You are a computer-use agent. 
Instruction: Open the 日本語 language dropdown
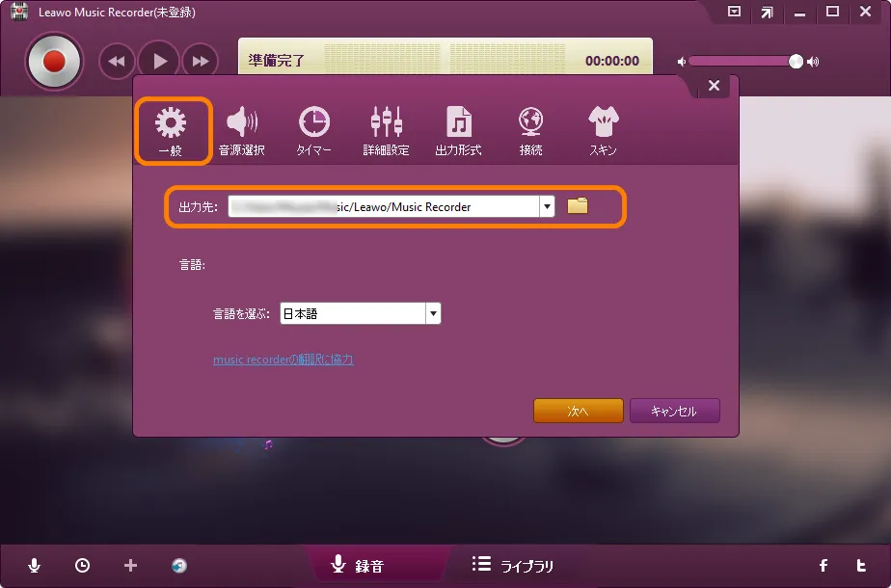click(361, 313)
